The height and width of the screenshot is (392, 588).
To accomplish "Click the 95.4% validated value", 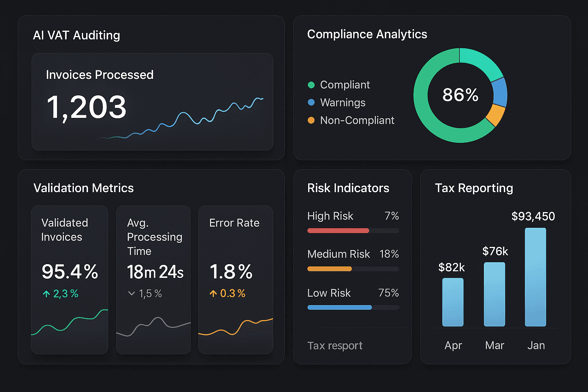I will point(70,272).
